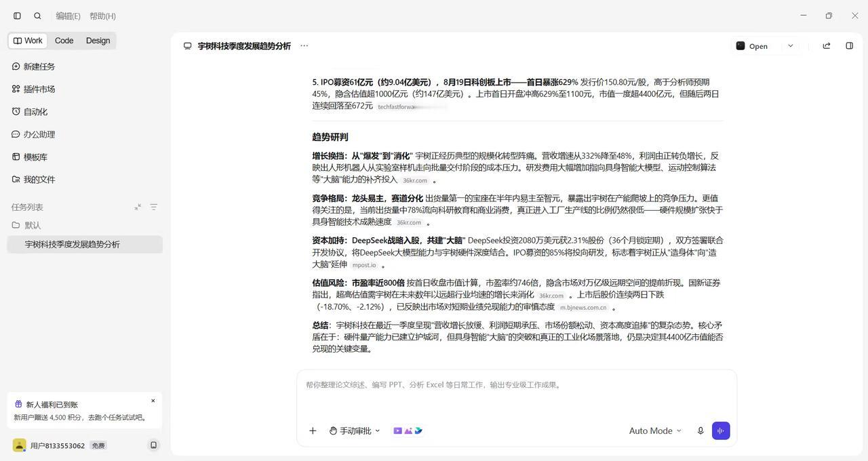Open the user avatar for 用户8133553062
The image size is (868, 461).
click(x=19, y=445)
